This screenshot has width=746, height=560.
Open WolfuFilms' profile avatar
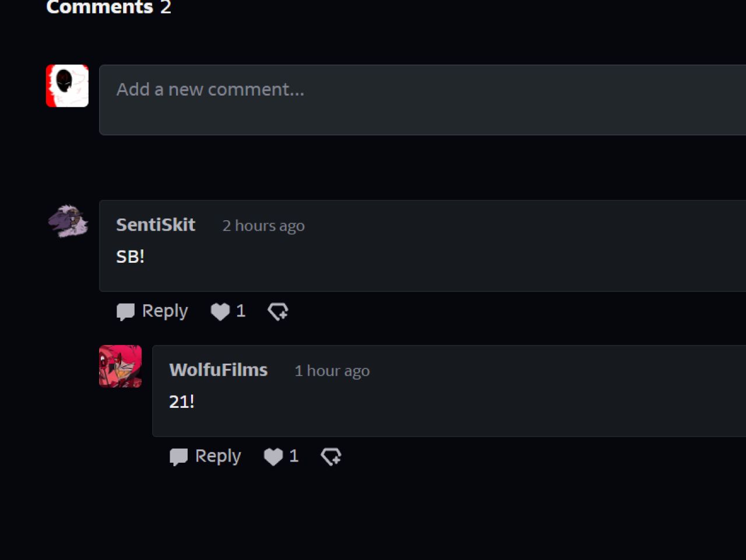click(120, 366)
